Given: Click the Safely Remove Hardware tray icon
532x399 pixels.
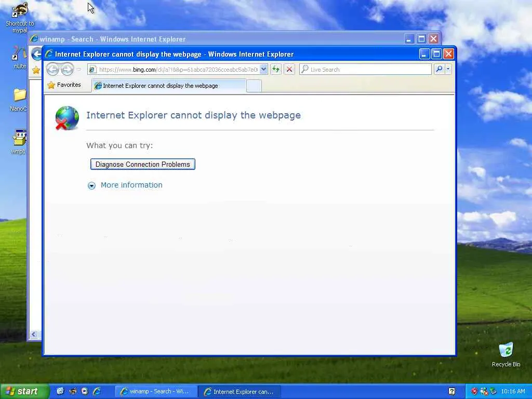Looking at the screenshot, I should [493, 391].
